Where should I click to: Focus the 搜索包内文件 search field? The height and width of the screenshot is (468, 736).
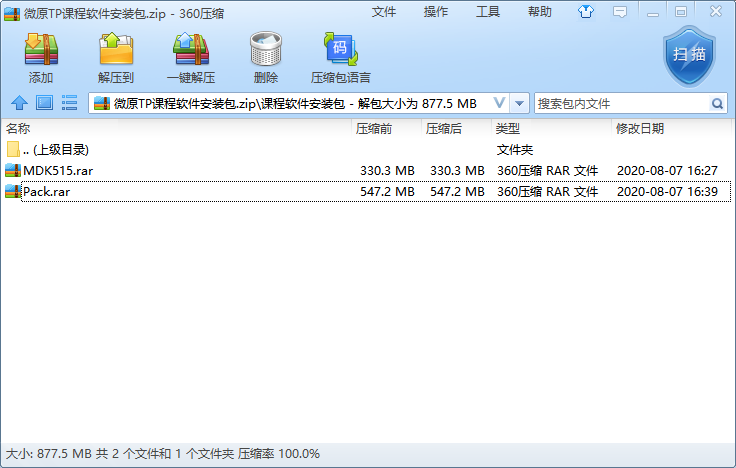click(622, 103)
